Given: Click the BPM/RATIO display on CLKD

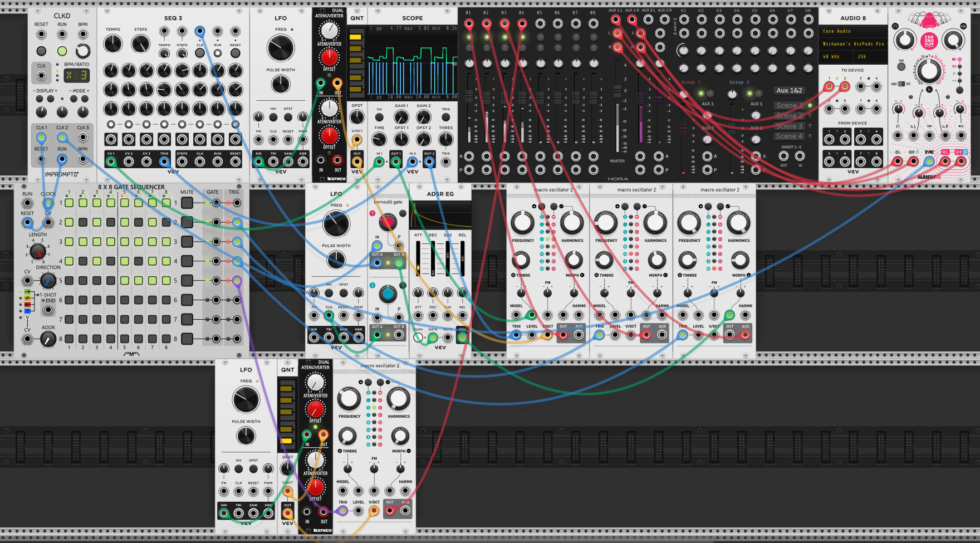Looking at the screenshot, I should click(76, 75).
